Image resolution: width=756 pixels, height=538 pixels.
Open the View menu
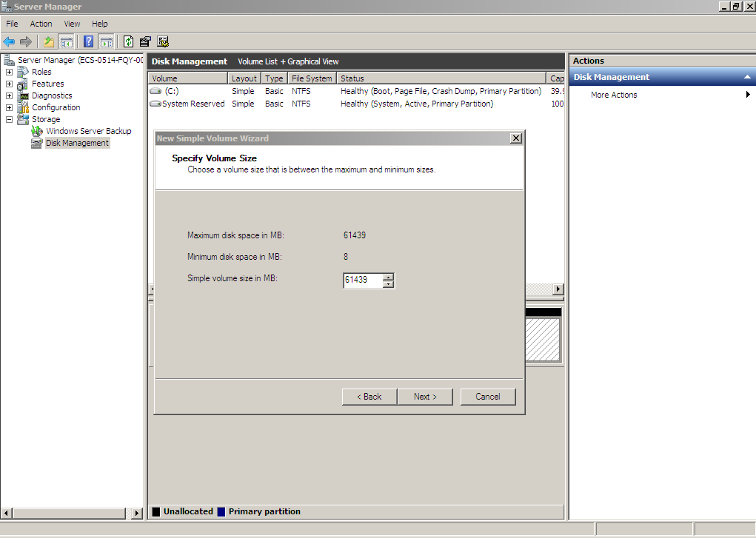click(x=72, y=24)
